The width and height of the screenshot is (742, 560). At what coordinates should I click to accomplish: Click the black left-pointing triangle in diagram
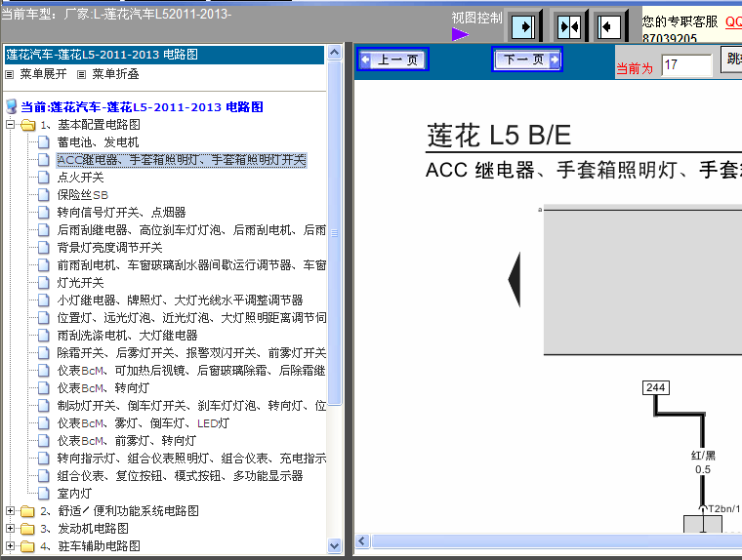(515, 280)
